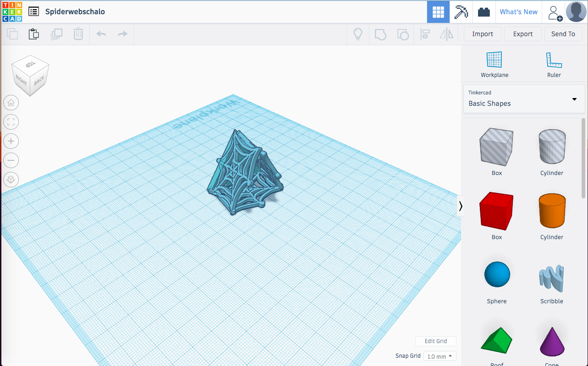Open What's New link
Image resolution: width=588 pixels, height=366 pixels.
pyautogui.click(x=519, y=12)
